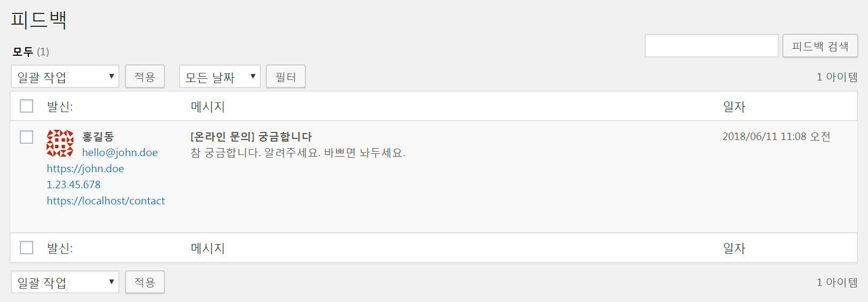Click the 피드백 검색 search button
Image resolution: width=868 pixels, height=302 pixels.
(x=820, y=46)
